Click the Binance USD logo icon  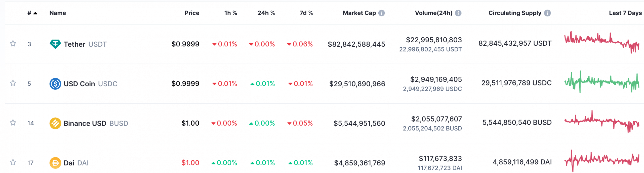pos(55,123)
